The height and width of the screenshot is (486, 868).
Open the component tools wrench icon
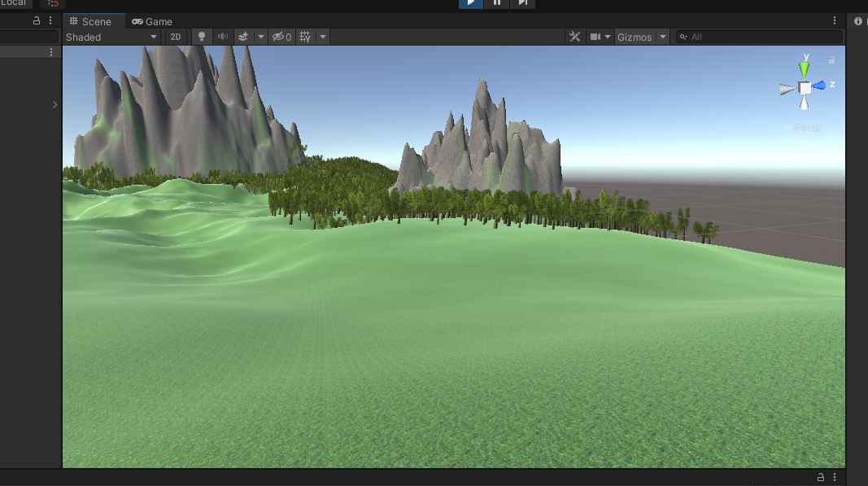tap(574, 37)
